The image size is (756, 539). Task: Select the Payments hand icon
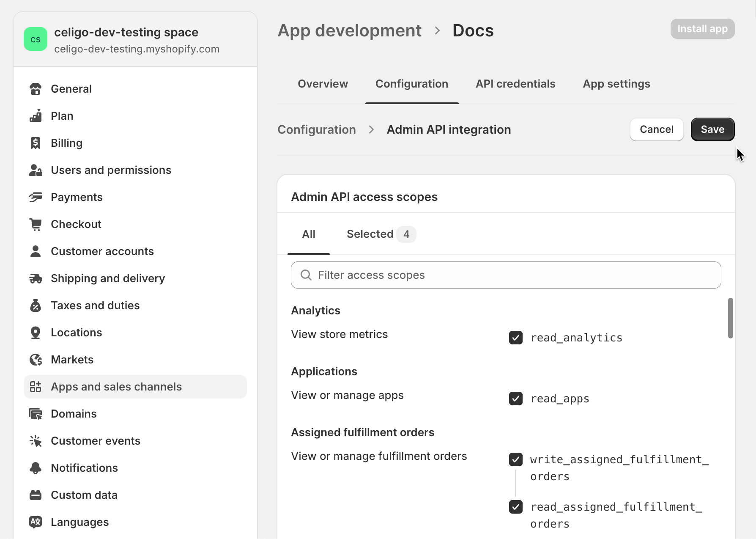tap(36, 197)
